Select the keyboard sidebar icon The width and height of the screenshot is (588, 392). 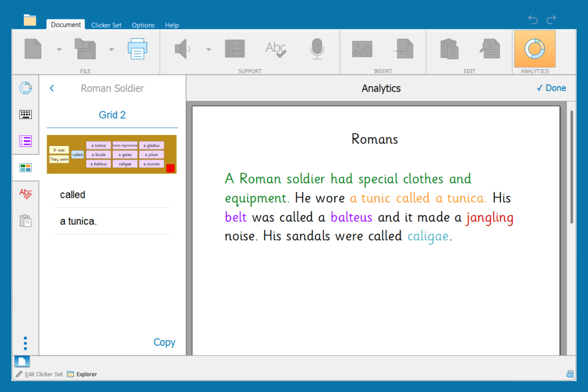coord(26,114)
